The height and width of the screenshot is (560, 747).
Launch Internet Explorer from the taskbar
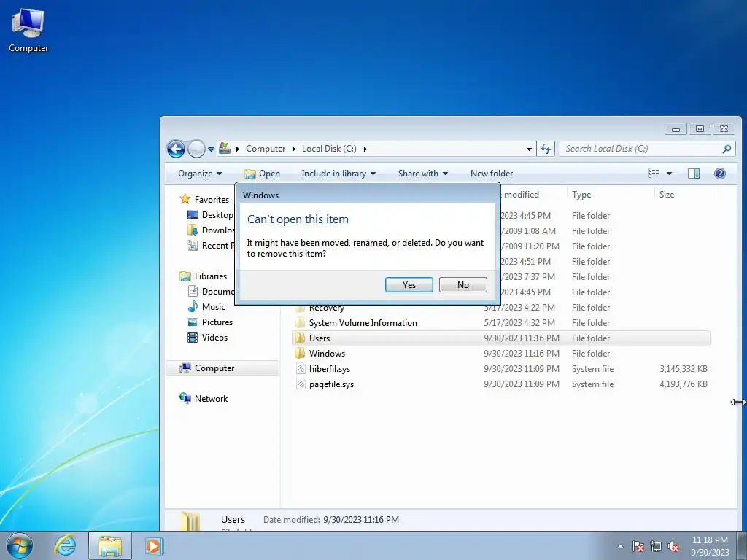pyautogui.click(x=65, y=545)
